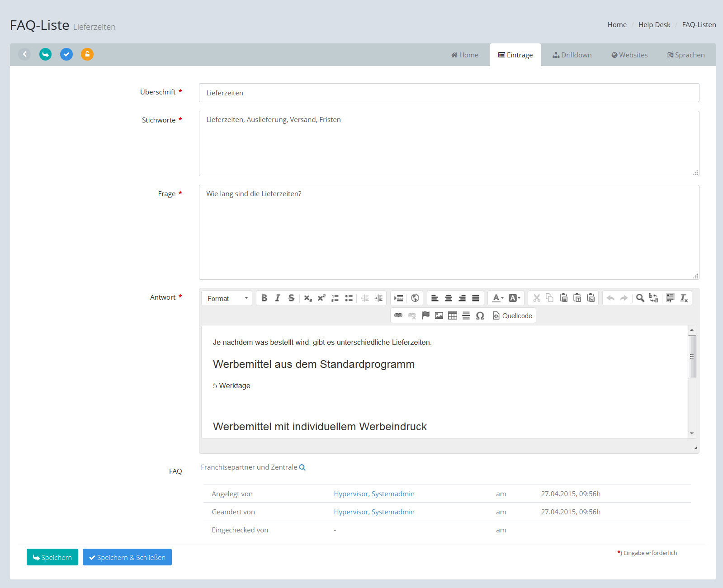
Task: Toggle bold formatting in the answer editor
Action: pos(264,298)
